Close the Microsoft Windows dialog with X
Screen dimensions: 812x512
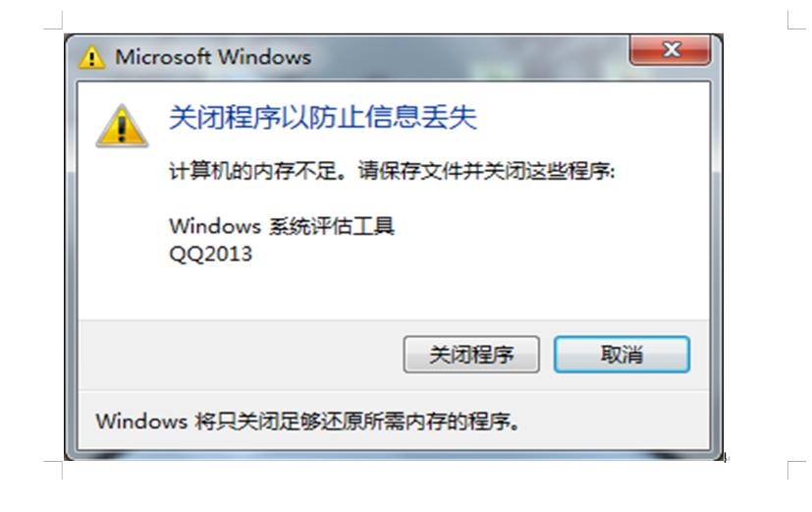pos(670,50)
